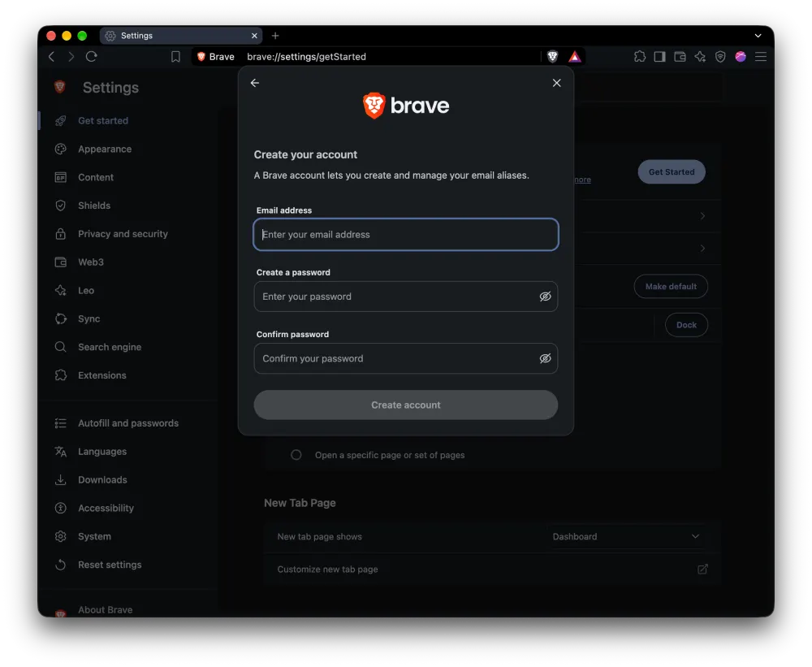The image size is (812, 667).
Task: Click the partially hidden more link
Action: click(x=582, y=180)
